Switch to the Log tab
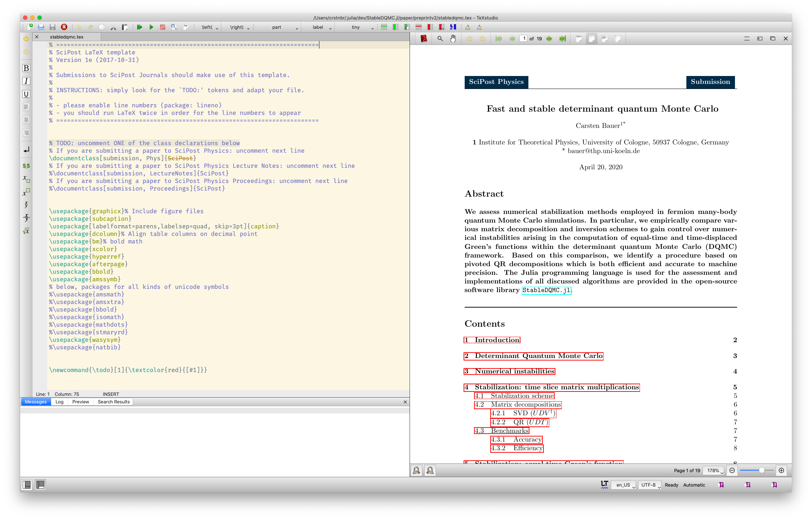This screenshot has height=519, width=812. tap(59, 402)
